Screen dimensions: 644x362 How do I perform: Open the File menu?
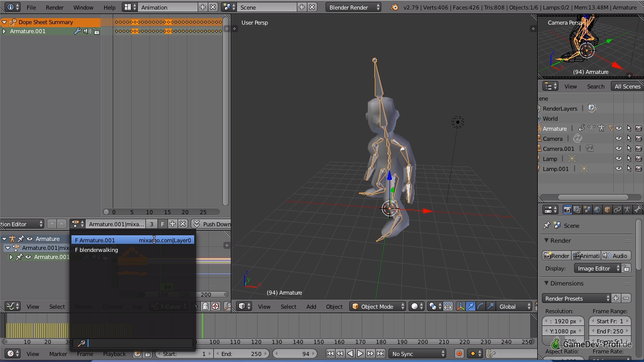(31, 8)
